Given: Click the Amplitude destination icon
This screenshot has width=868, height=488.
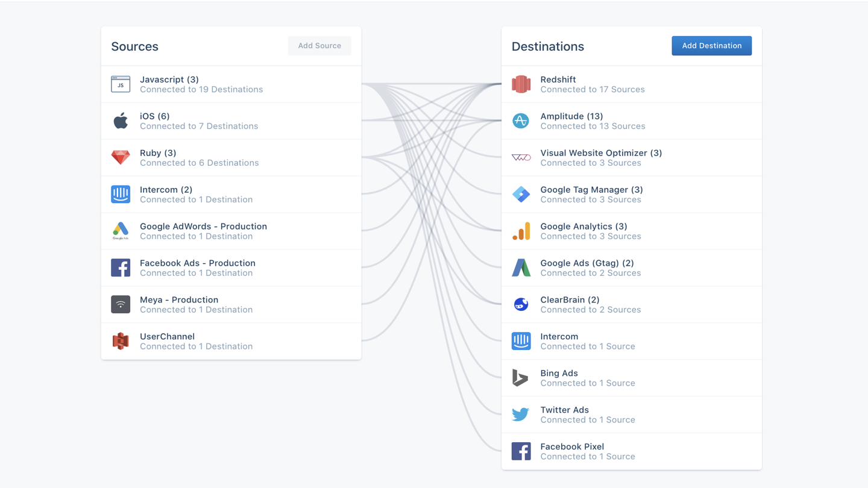Looking at the screenshot, I should tap(521, 120).
